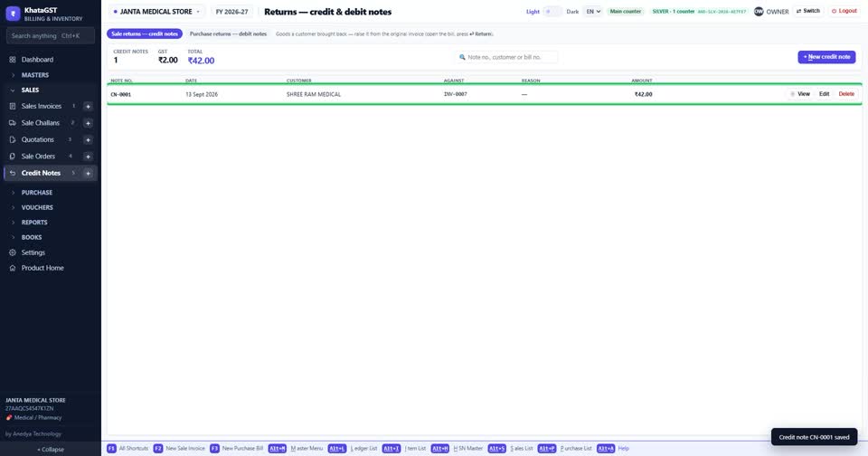Viewport: 868px width, 456px height.
Task: Click the SILVER 1 counter license badge
Action: (x=699, y=11)
